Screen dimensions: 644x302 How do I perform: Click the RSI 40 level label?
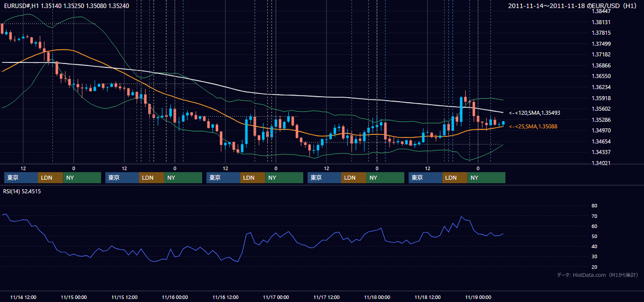(594, 246)
